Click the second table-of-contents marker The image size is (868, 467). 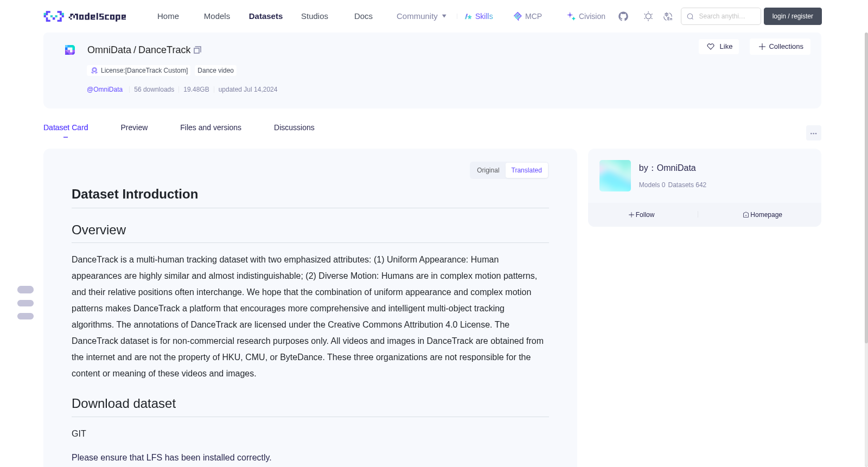25,303
